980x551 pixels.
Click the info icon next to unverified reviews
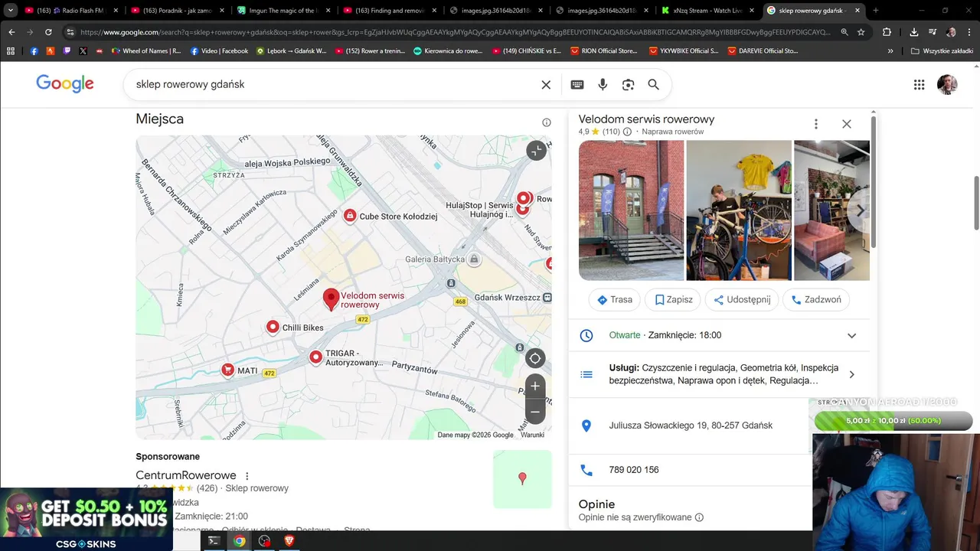coord(699,517)
